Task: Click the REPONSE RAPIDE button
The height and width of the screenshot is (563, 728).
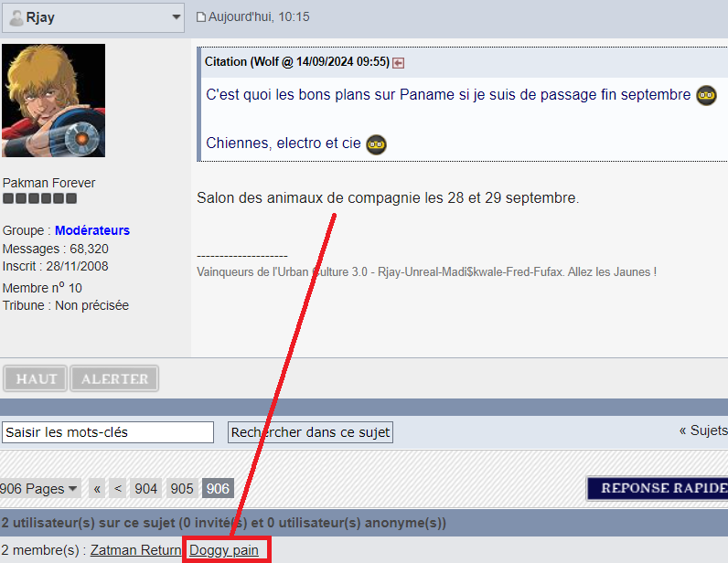Action: pyautogui.click(x=657, y=488)
